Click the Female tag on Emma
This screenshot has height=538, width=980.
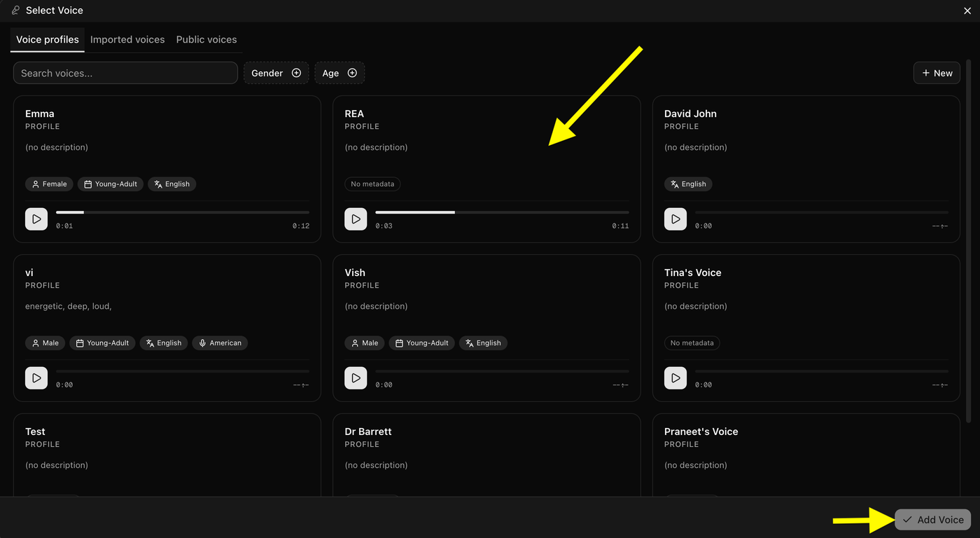(x=50, y=184)
